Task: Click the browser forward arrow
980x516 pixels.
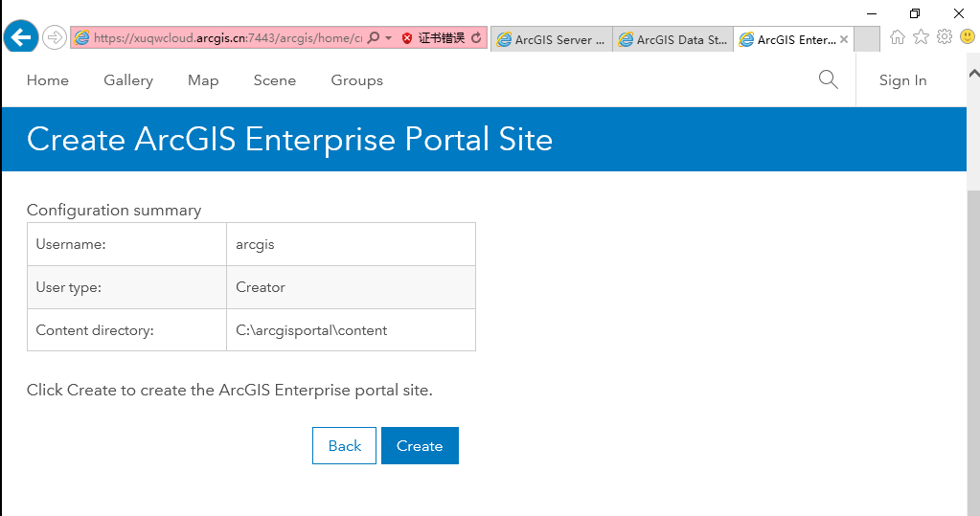Action: coord(55,37)
